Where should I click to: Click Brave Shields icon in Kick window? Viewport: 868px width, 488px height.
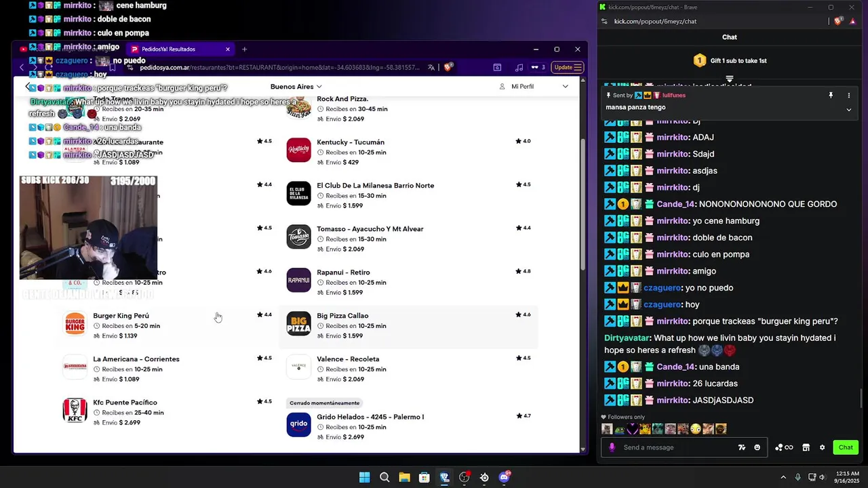839,22
